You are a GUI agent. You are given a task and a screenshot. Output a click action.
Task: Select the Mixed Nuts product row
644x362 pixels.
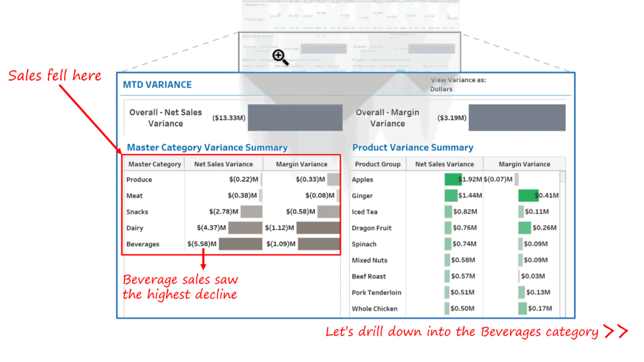tap(455, 260)
